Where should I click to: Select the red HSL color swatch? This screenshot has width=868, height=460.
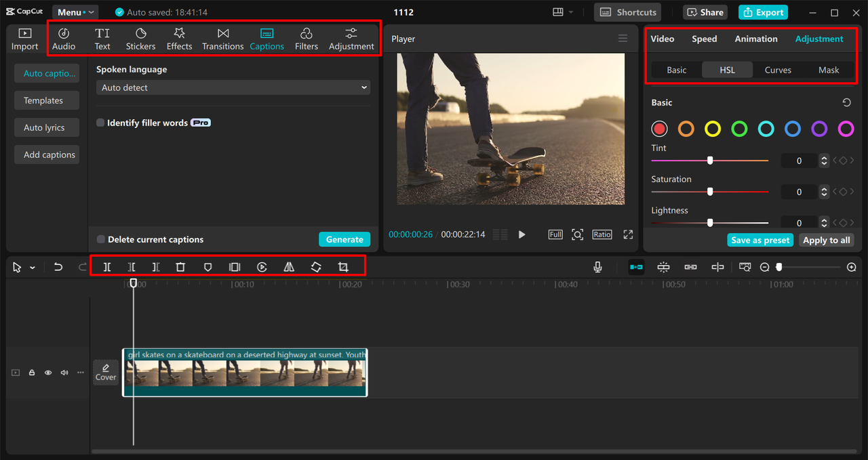[x=659, y=129]
